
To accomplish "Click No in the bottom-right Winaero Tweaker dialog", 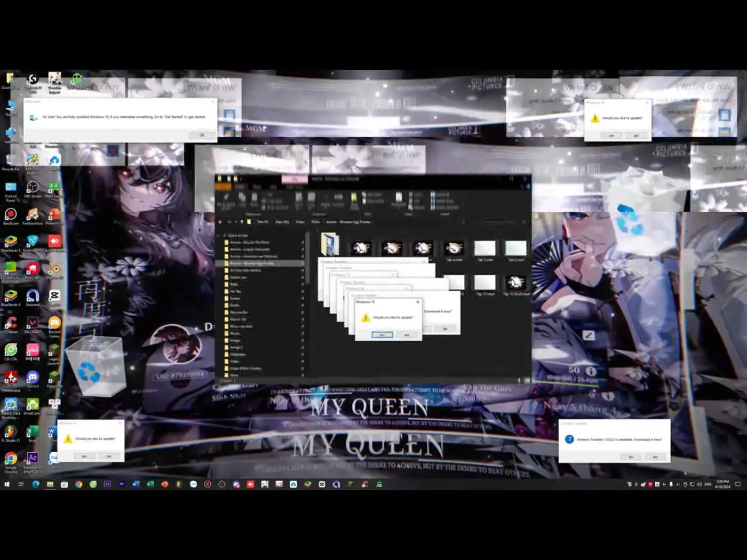I will [x=655, y=457].
